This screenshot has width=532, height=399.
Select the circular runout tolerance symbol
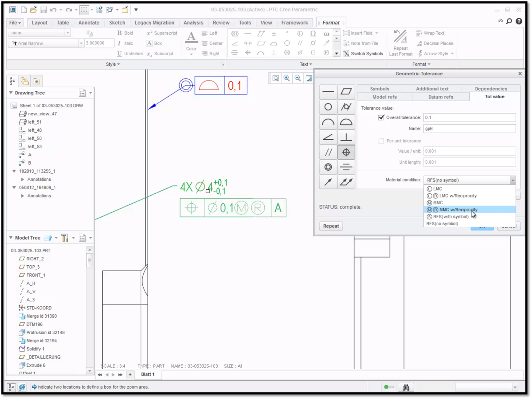pos(328,182)
